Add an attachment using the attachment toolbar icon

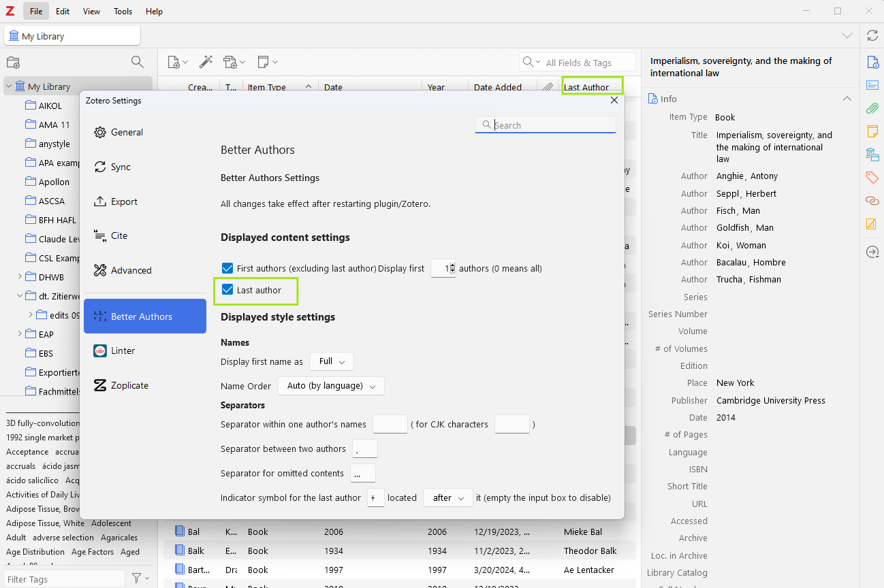coord(230,62)
